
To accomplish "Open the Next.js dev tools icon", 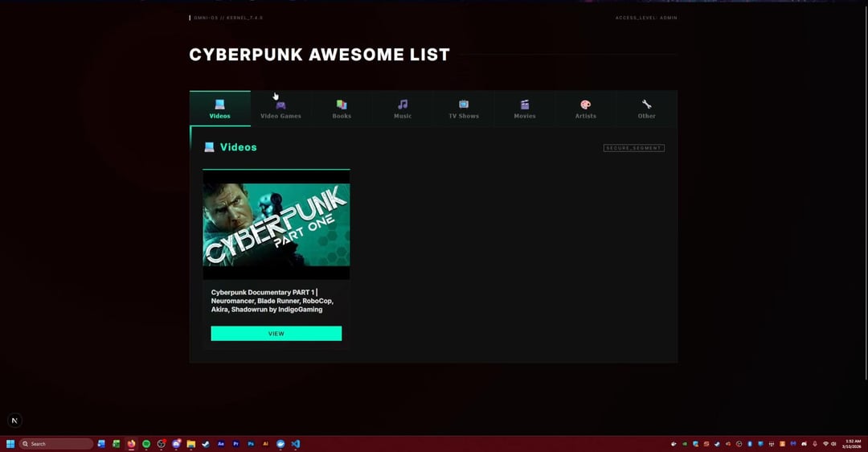I will 14,420.
